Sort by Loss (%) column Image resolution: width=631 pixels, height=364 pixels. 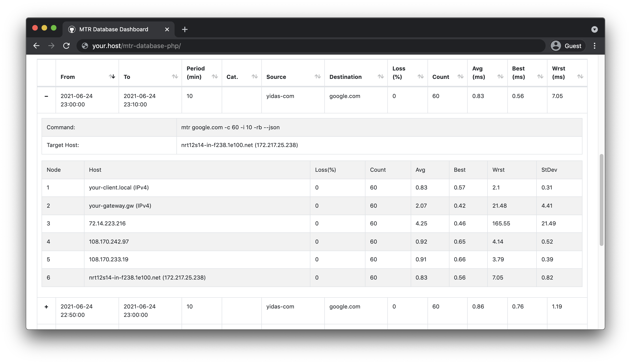tap(420, 77)
